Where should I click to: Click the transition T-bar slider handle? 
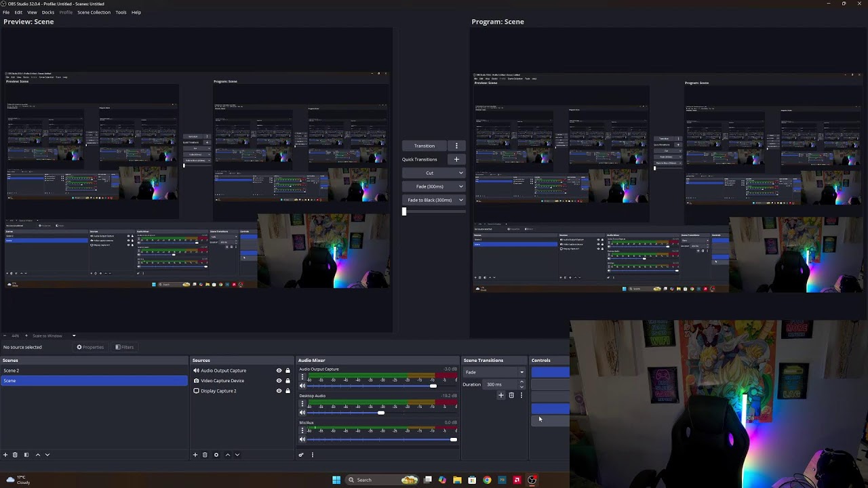point(404,211)
